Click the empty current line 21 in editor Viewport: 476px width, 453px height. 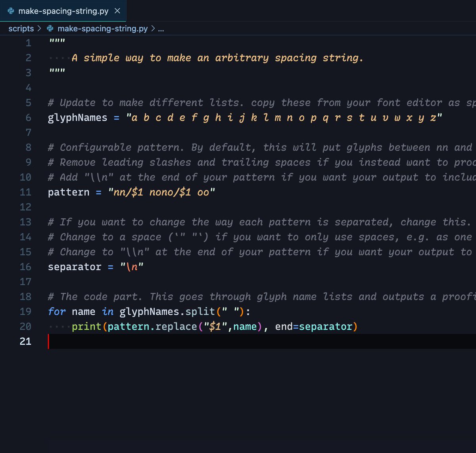tap(262, 341)
